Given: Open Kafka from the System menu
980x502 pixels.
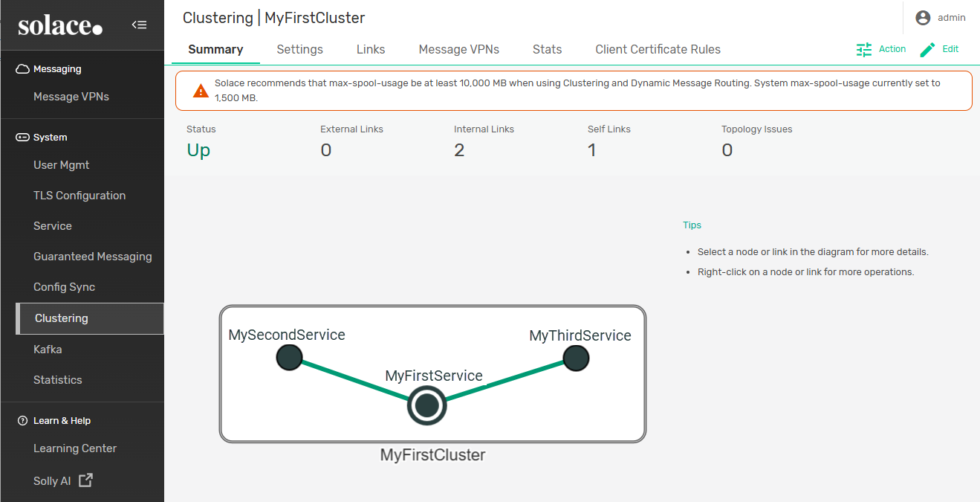Looking at the screenshot, I should pyautogui.click(x=48, y=350).
